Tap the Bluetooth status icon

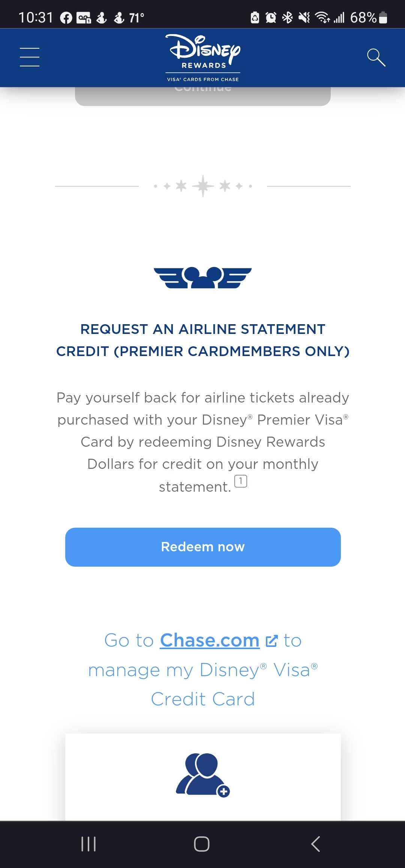[288, 18]
